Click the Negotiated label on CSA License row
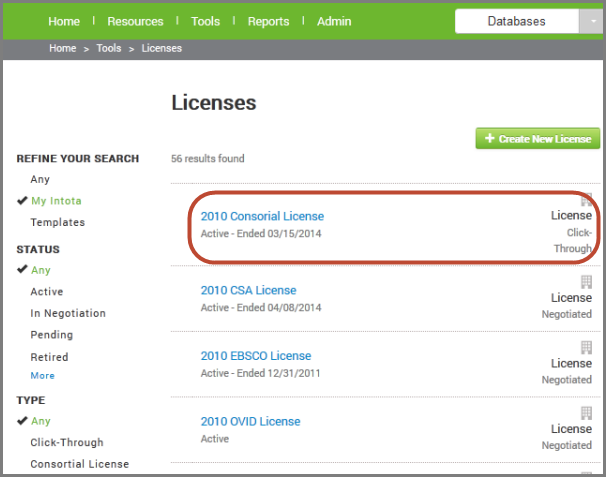 point(567,314)
